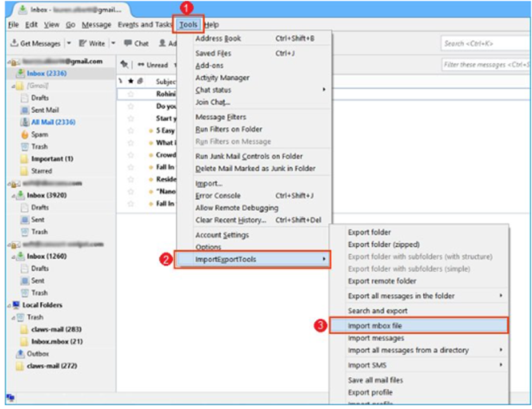Screen dimensions: 532x409
Task: Click the pin icon above the message list
Action: pos(125,65)
